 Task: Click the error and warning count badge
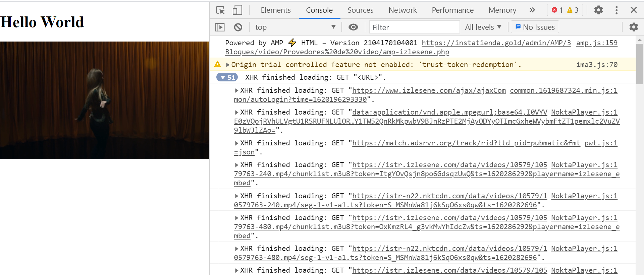click(565, 10)
